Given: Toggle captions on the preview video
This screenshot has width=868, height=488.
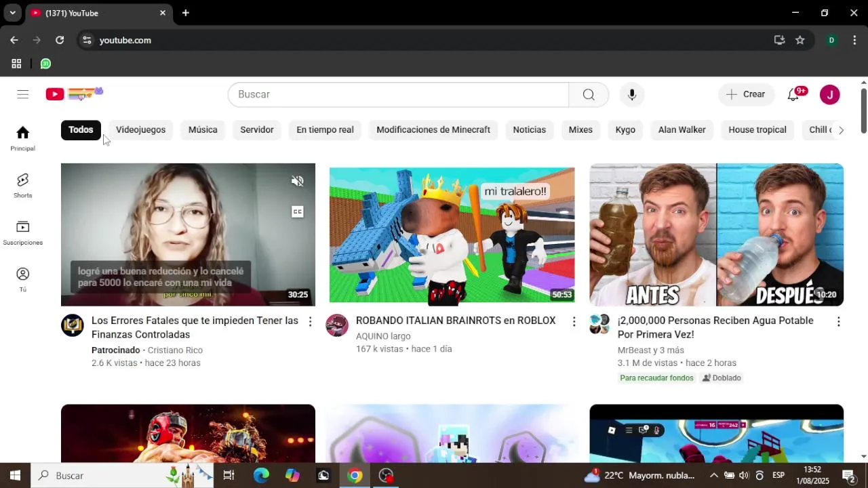Looking at the screenshot, I should point(298,211).
